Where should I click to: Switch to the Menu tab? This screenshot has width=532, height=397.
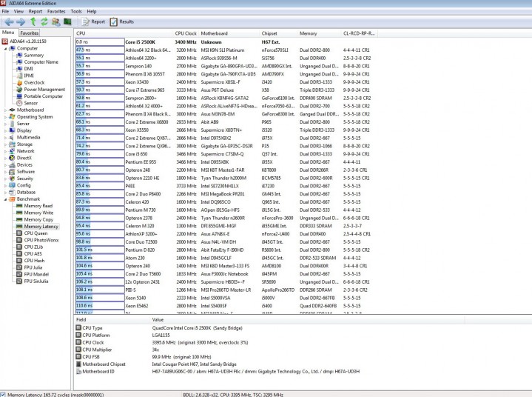pos(8,33)
